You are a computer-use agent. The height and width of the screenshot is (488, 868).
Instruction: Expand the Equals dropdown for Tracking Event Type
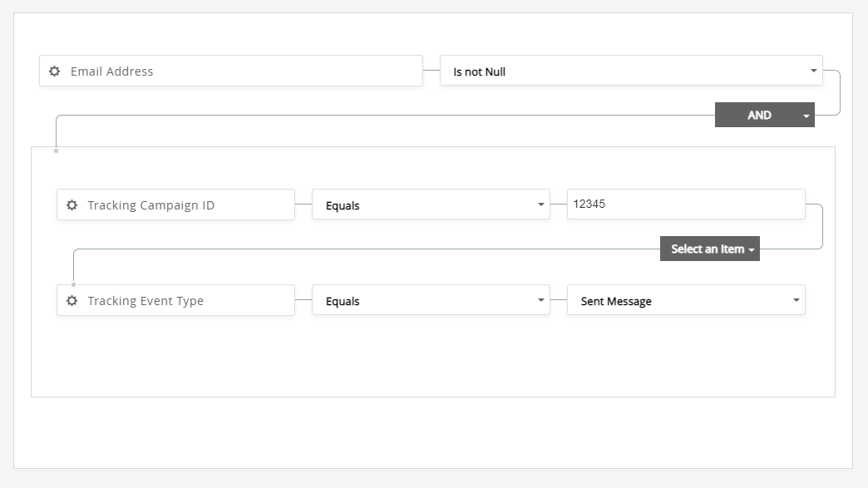pyautogui.click(x=430, y=301)
